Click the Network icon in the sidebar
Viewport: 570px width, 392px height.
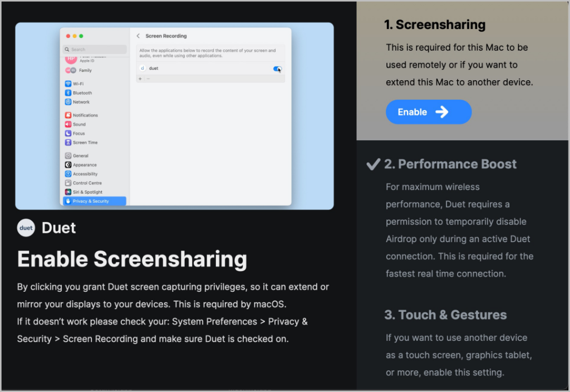pos(68,102)
